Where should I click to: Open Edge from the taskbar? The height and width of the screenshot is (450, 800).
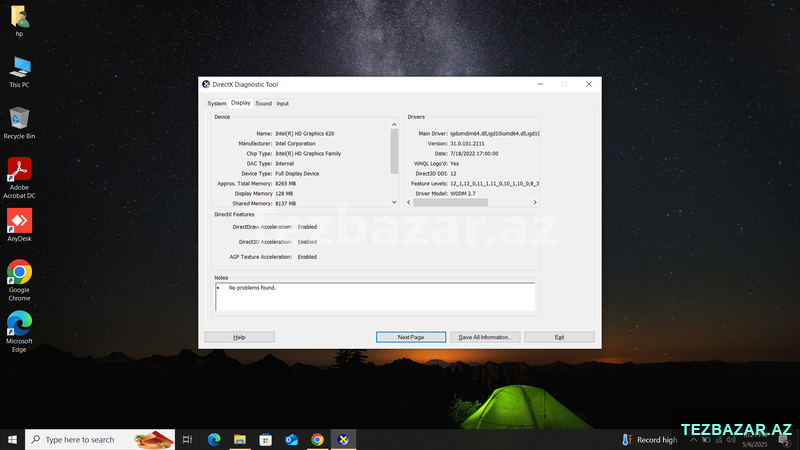point(214,439)
